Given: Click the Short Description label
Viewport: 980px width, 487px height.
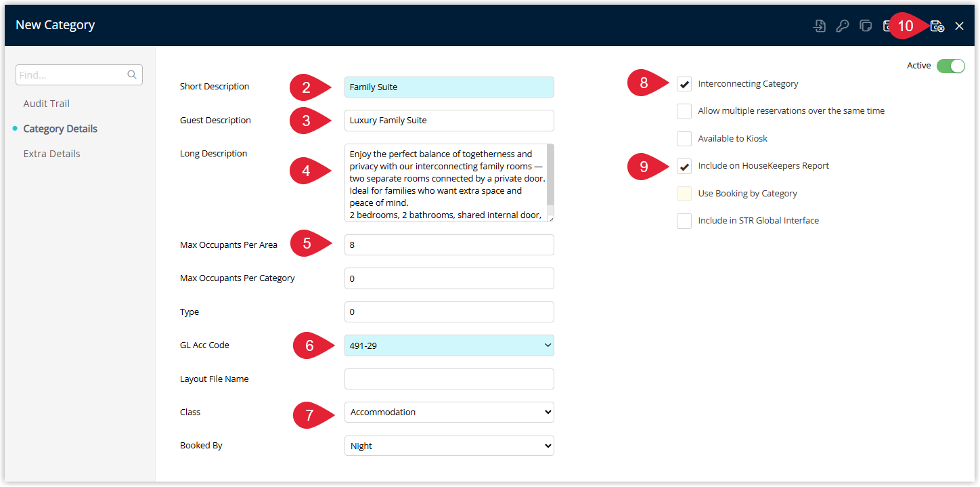Looking at the screenshot, I should 215,87.
